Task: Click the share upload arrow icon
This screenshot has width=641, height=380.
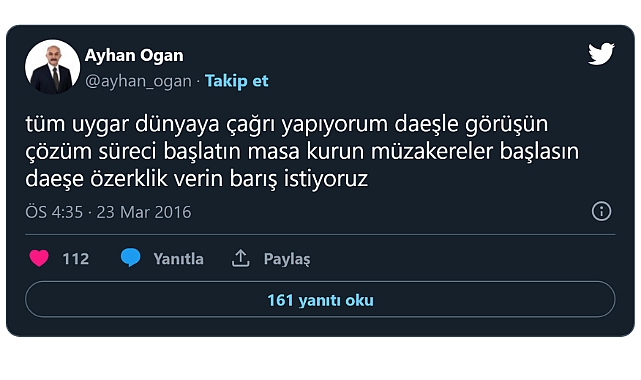Action: click(240, 258)
